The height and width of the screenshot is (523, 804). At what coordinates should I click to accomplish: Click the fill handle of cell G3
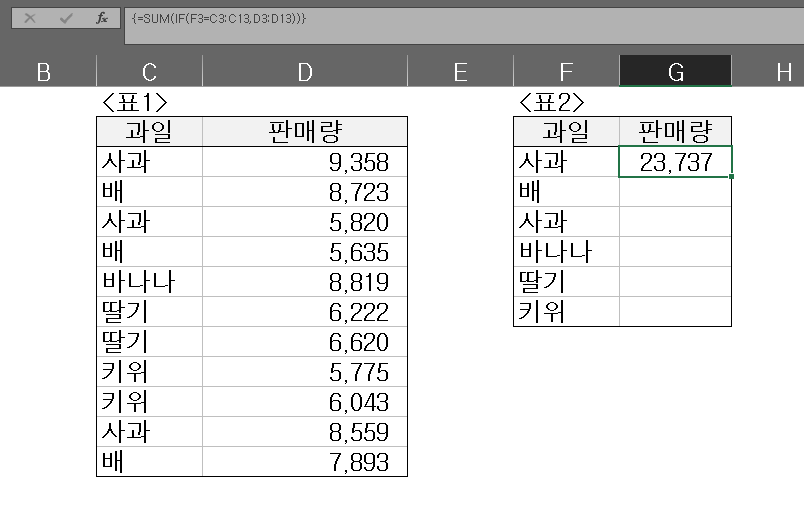[x=731, y=176]
